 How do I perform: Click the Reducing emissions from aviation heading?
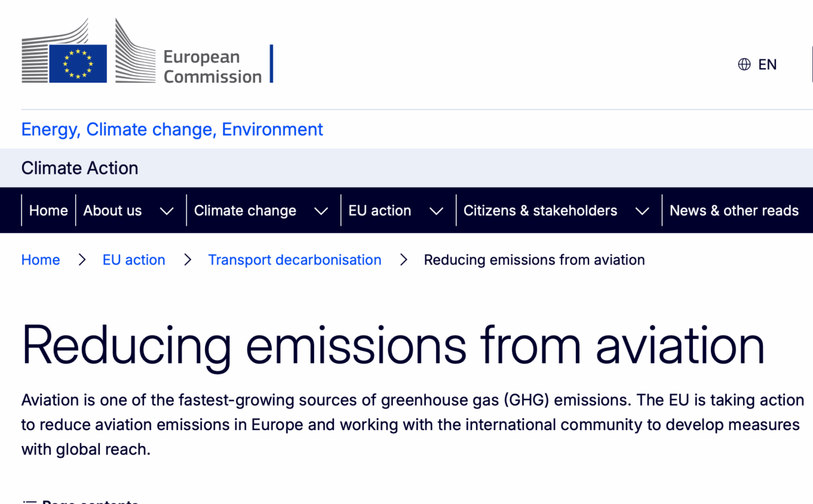pos(393,345)
